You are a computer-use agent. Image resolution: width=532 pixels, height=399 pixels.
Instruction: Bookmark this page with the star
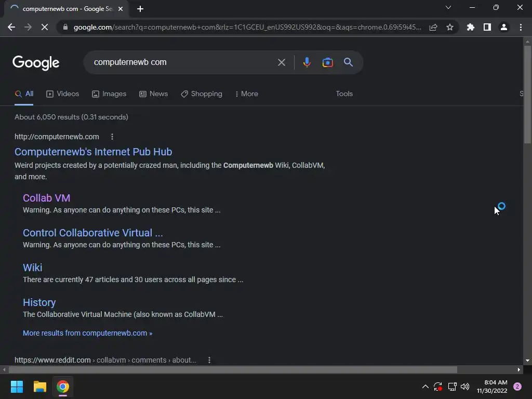tap(450, 27)
